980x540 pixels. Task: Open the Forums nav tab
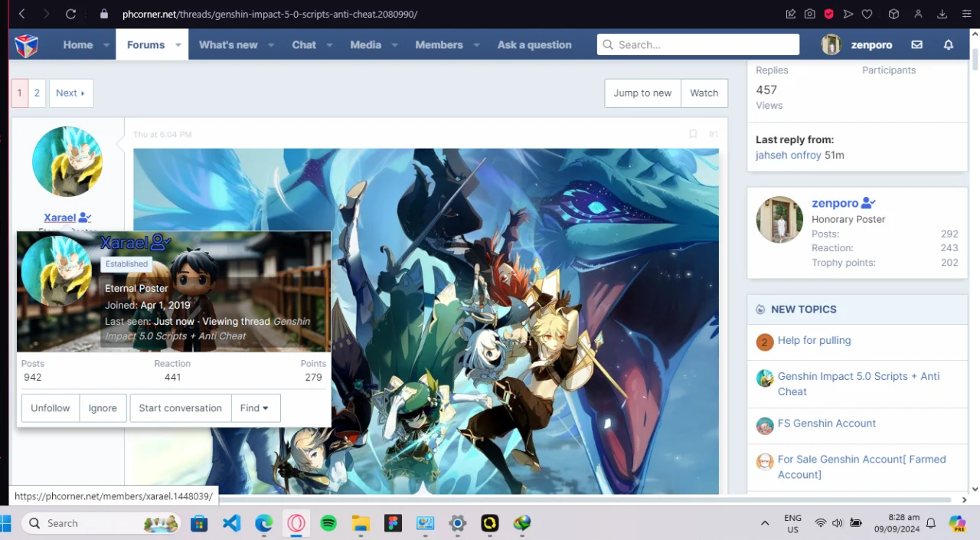145,45
